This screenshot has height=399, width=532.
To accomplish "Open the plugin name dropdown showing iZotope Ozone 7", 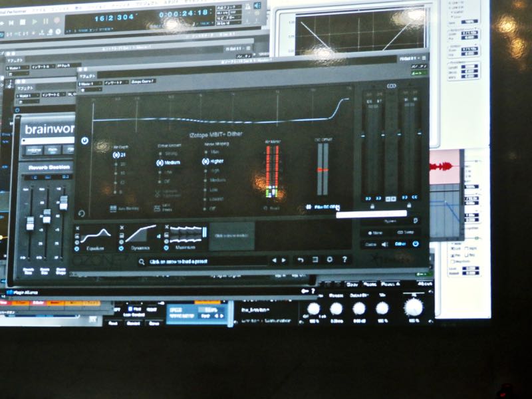I will (x=142, y=81).
